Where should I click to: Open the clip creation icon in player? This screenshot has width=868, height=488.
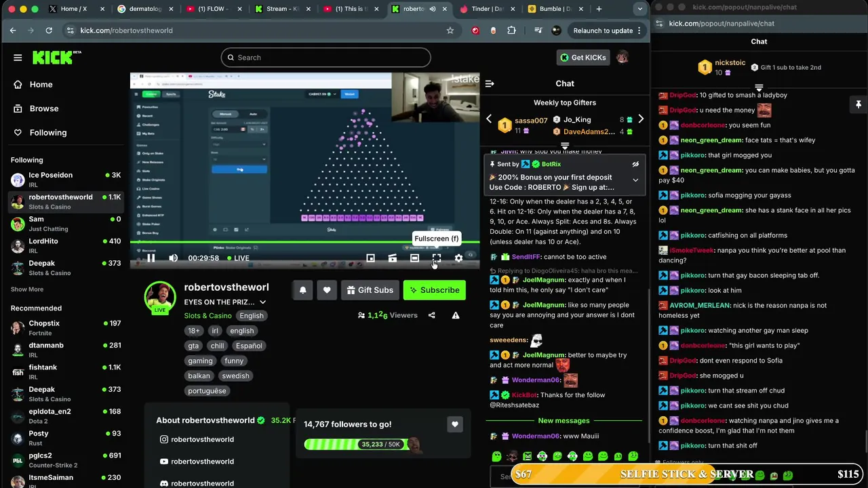pyautogui.click(x=392, y=258)
